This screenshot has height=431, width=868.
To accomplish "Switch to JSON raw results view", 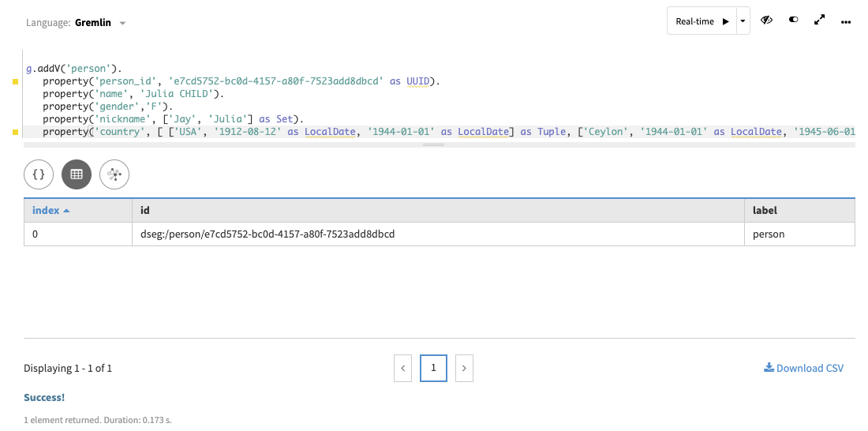I will coord(39,174).
